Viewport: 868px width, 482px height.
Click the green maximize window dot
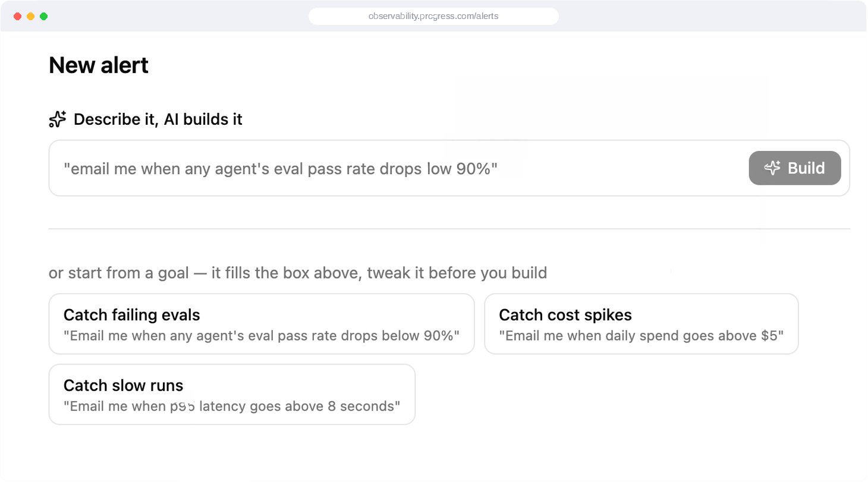tap(43, 17)
